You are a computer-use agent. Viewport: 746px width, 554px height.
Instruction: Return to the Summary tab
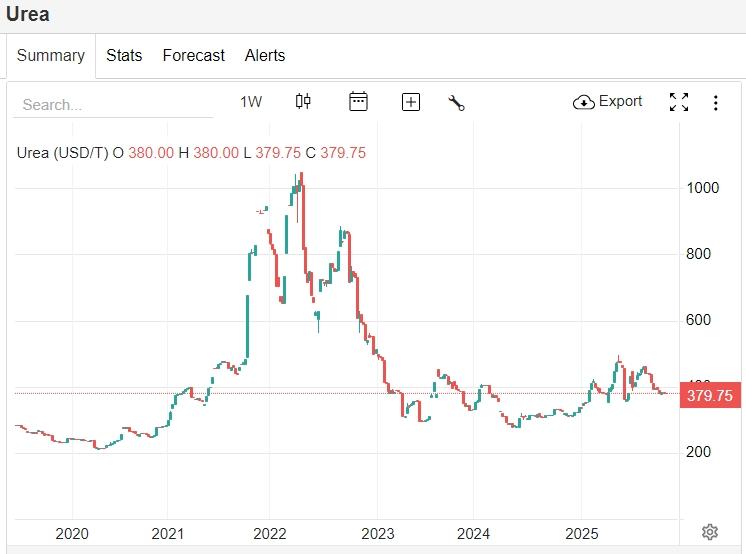coord(51,56)
